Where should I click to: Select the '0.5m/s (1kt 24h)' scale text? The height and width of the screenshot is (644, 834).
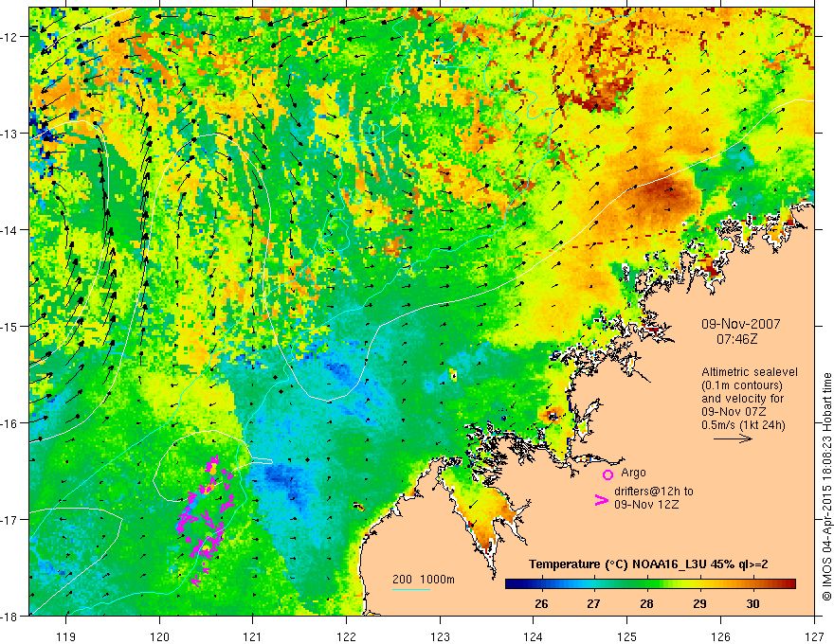point(743,425)
